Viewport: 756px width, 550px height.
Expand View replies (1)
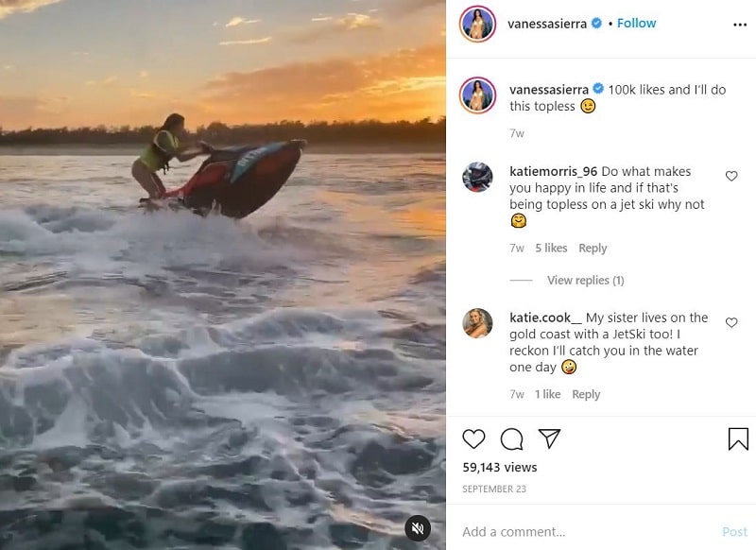coord(585,280)
